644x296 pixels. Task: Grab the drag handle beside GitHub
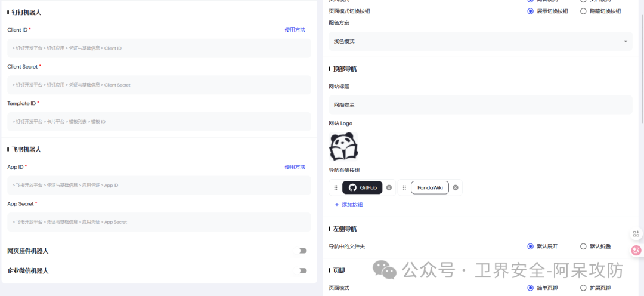pyautogui.click(x=336, y=187)
